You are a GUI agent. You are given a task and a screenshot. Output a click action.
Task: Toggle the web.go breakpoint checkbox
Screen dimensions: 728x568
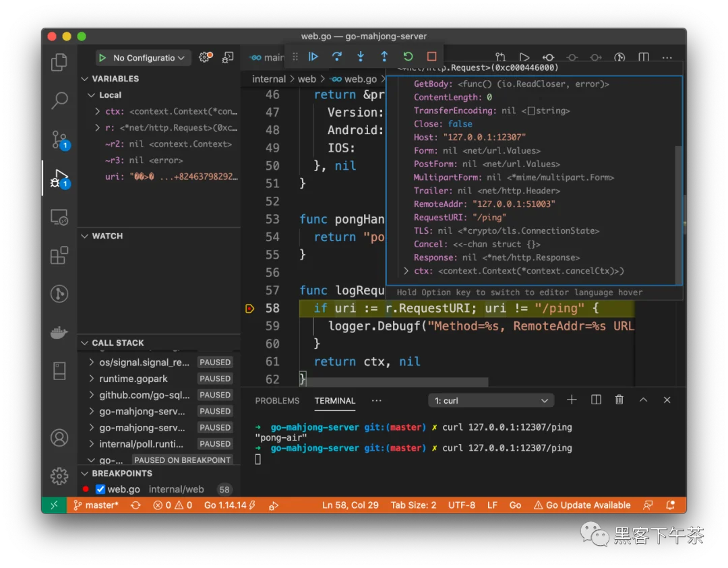point(100,489)
